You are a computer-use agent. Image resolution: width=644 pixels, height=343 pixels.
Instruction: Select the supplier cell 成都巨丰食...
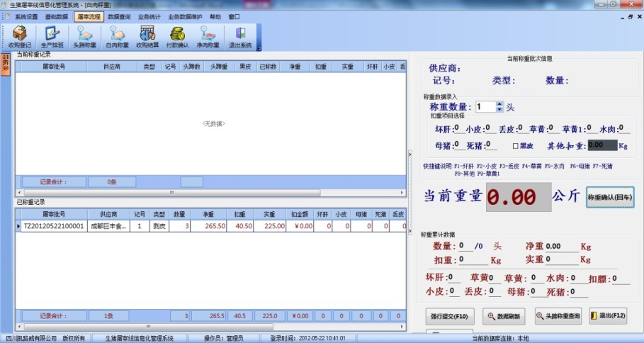click(x=108, y=226)
